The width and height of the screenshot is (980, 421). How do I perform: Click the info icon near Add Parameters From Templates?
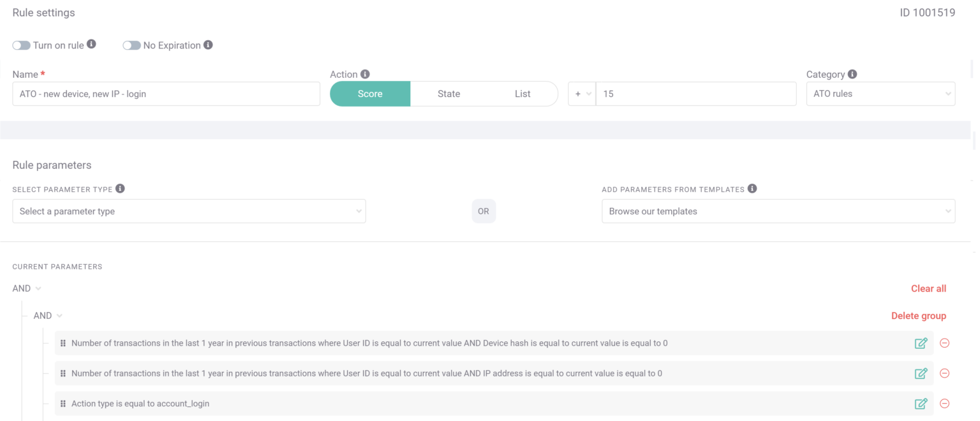[x=751, y=188]
